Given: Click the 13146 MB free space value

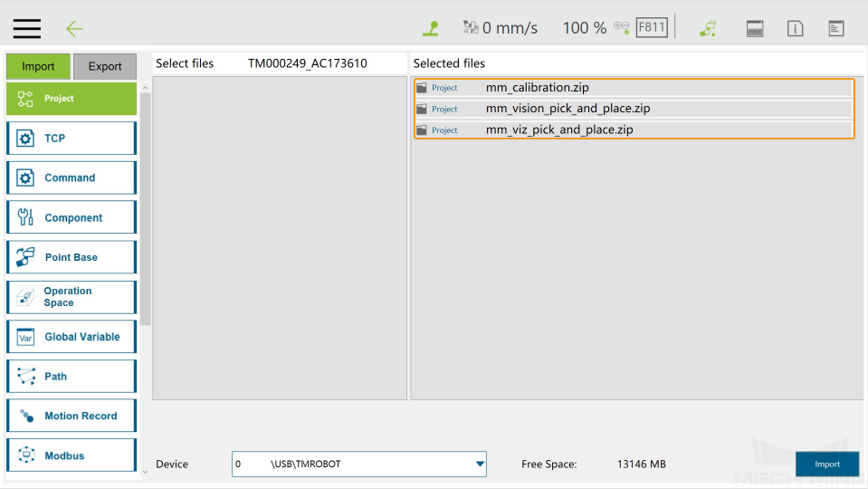Looking at the screenshot, I should (x=641, y=464).
